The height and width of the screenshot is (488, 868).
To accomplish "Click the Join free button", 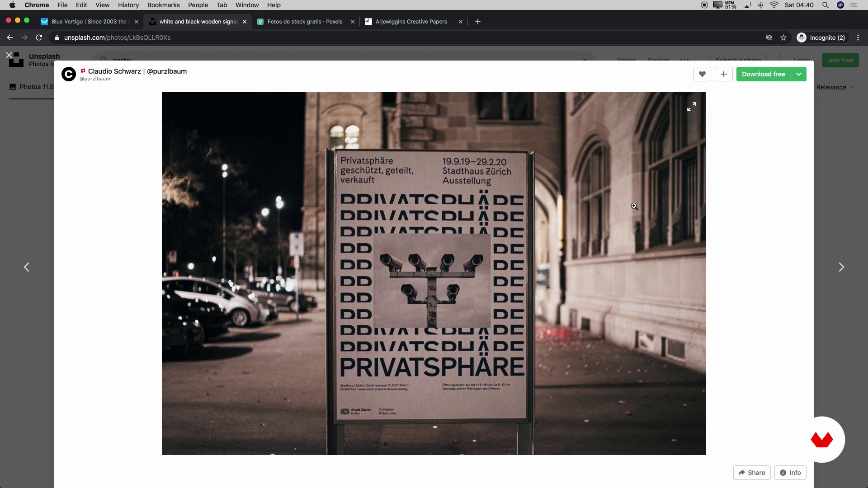I will pyautogui.click(x=840, y=60).
